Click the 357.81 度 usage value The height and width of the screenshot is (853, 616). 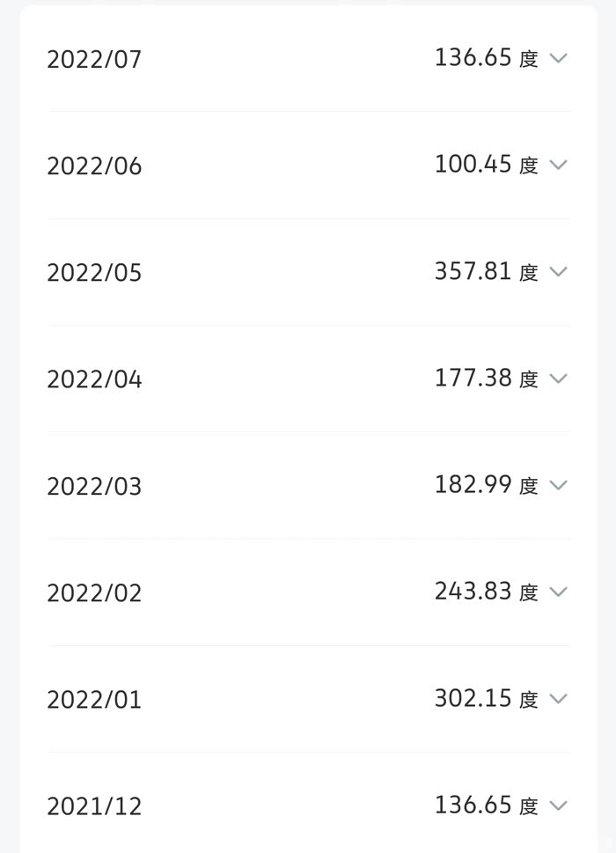click(486, 271)
